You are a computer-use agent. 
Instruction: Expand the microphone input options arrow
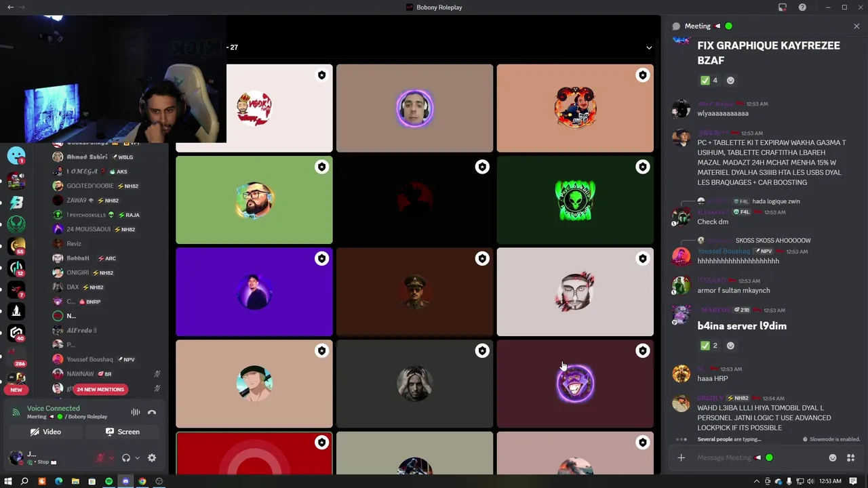pos(111,458)
